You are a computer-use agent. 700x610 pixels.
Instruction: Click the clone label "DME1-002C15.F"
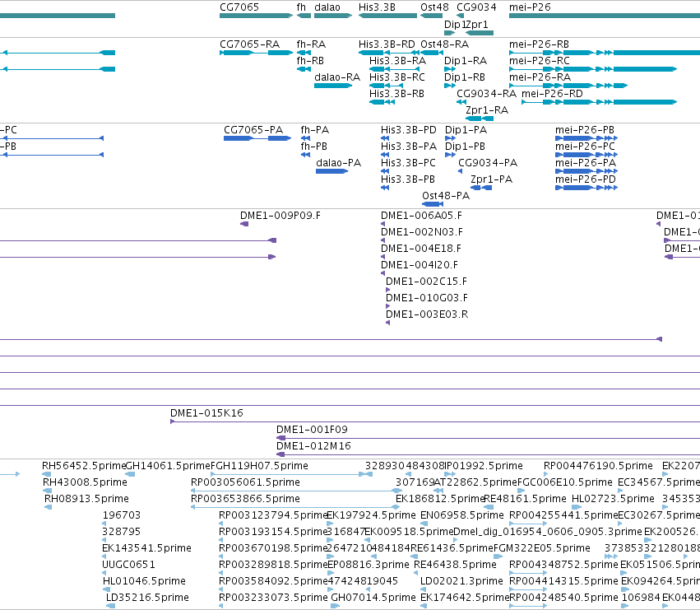pos(426,282)
